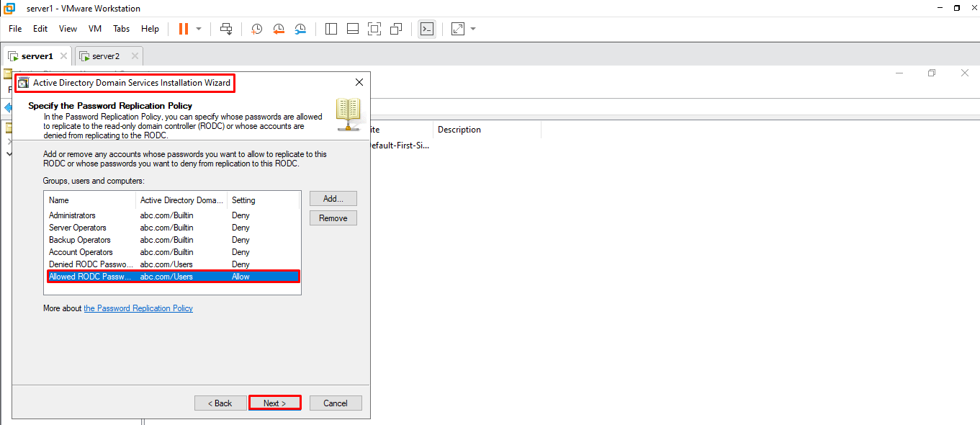Switch to the server1 tab
Viewport: 980px width, 425px height.
(x=37, y=56)
